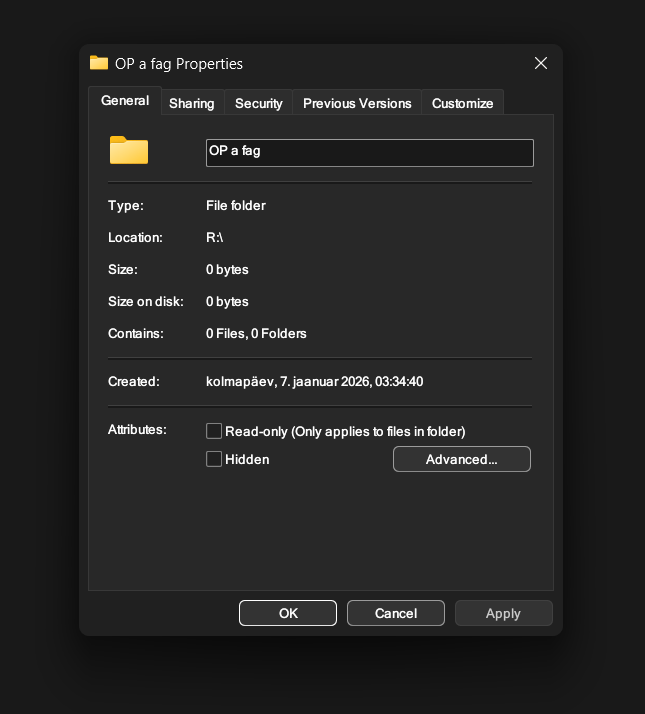Click the 'Created:' label
The image size is (645, 714).
pyautogui.click(x=134, y=381)
